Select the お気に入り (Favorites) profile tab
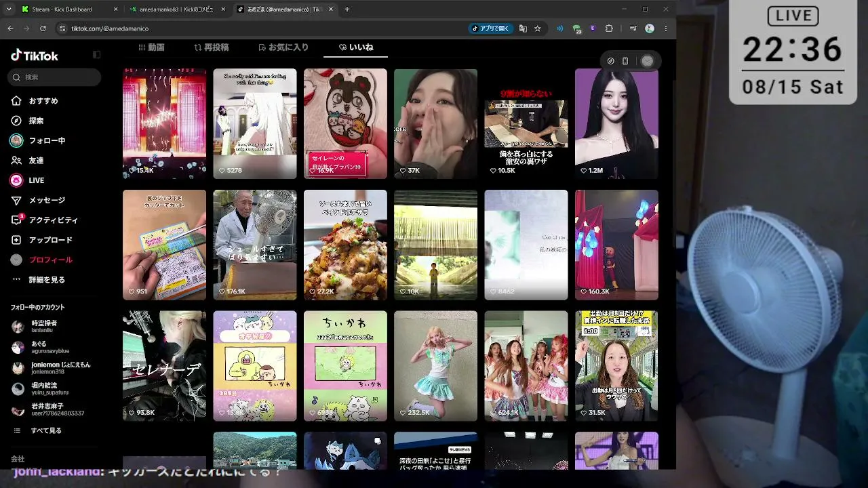The image size is (868, 488). [283, 47]
